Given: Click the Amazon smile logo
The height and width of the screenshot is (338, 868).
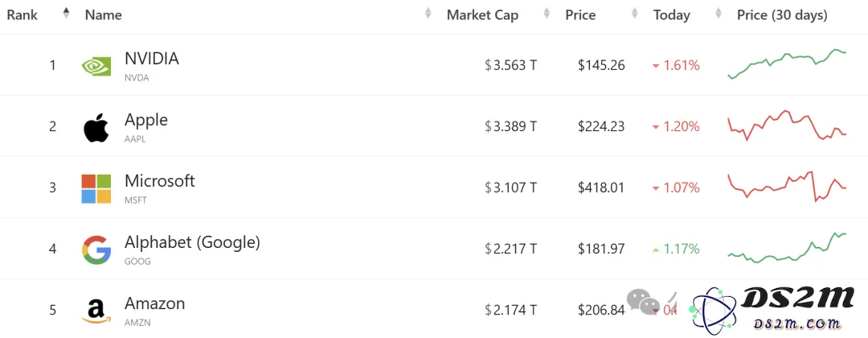Looking at the screenshot, I should coord(96,311).
